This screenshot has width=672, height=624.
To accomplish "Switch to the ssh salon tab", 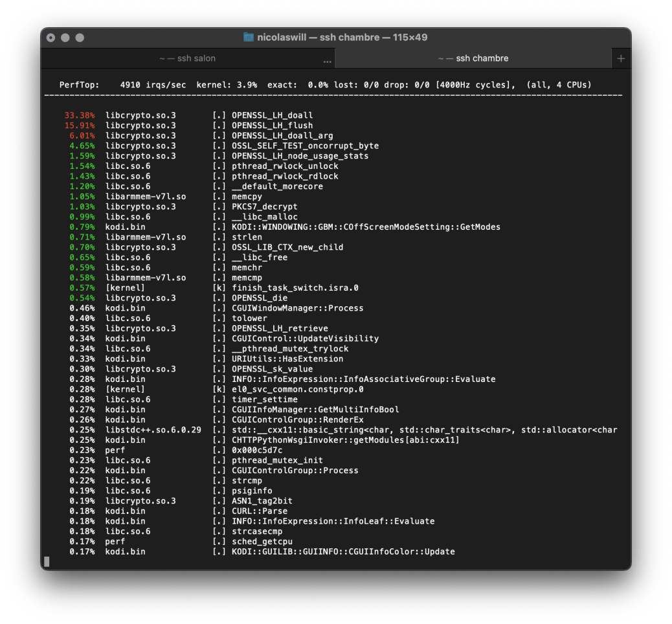I will coord(187,58).
